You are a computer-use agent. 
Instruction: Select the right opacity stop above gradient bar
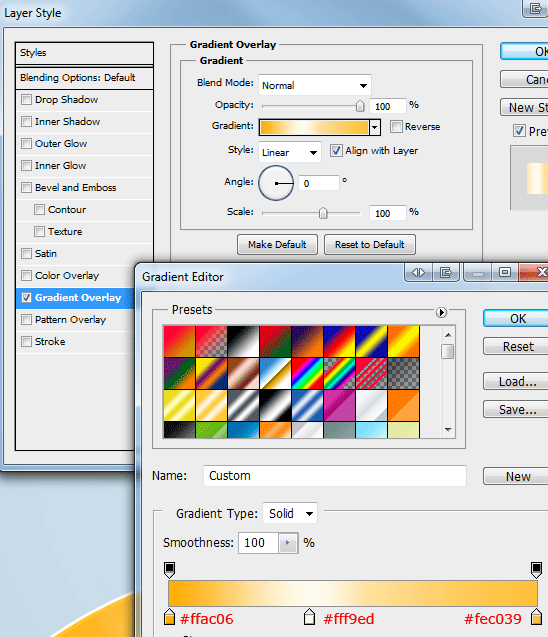(536, 570)
